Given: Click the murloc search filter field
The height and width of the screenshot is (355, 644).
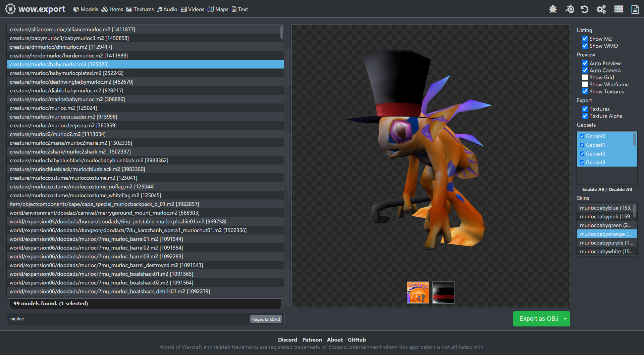Looking at the screenshot, I should pos(127,319).
